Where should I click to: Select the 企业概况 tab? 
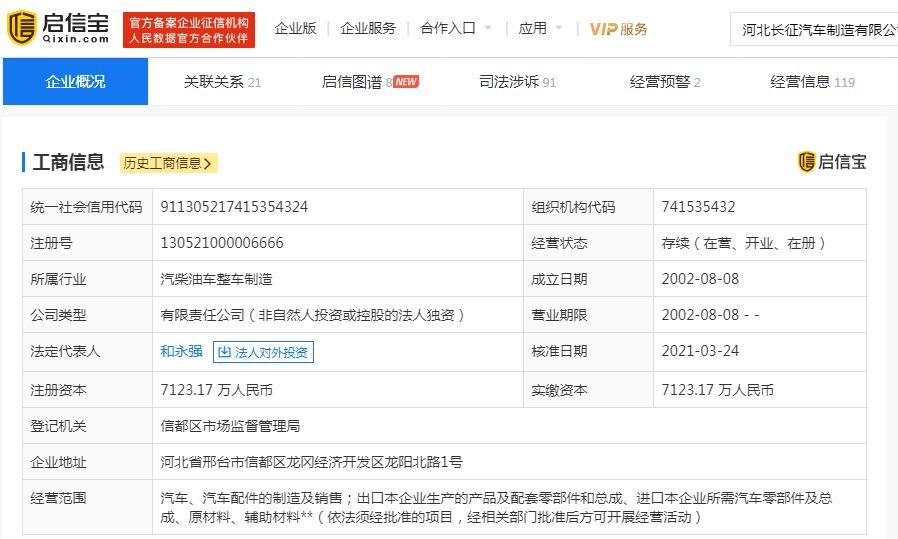(76, 81)
